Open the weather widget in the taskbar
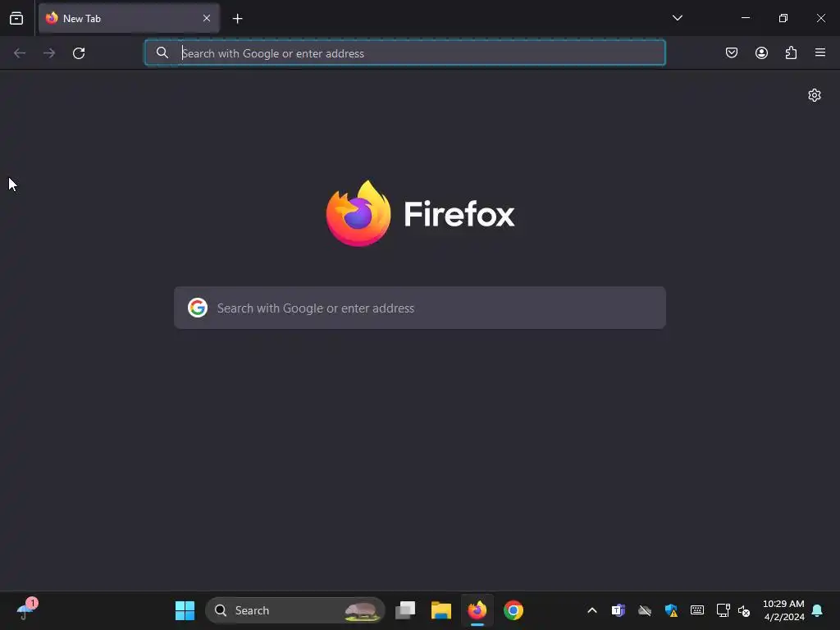 coord(26,609)
